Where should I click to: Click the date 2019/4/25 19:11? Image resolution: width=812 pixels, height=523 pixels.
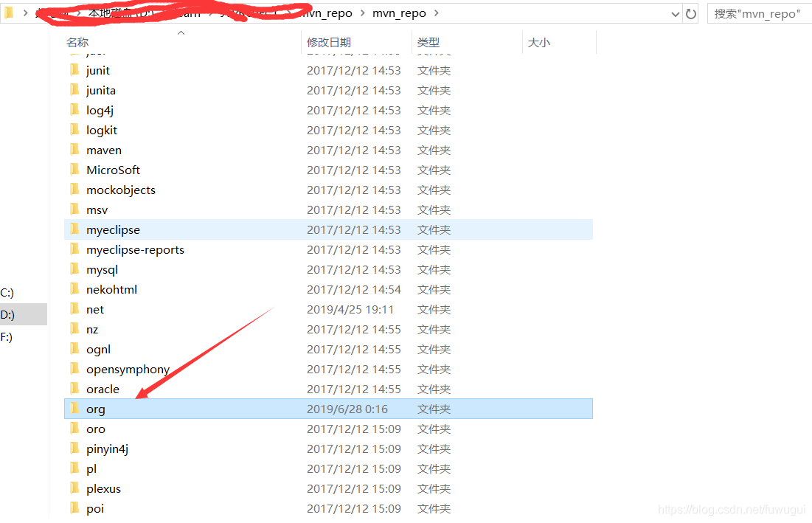tap(350, 310)
